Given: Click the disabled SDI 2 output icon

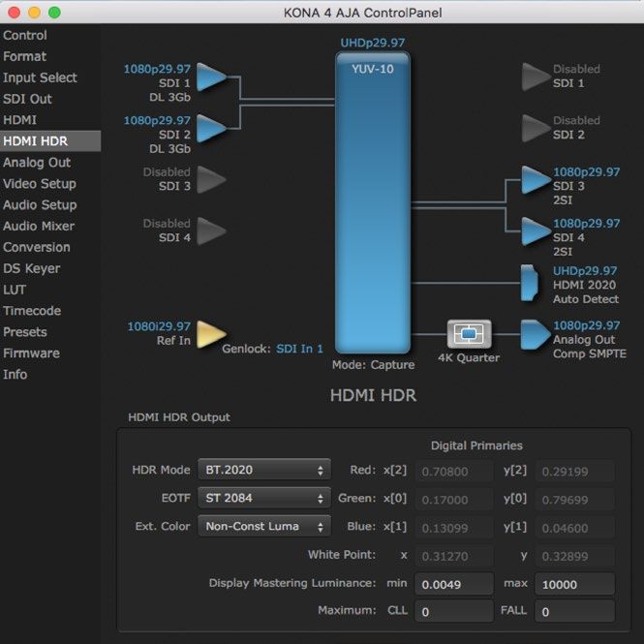Looking at the screenshot, I should click(536, 129).
